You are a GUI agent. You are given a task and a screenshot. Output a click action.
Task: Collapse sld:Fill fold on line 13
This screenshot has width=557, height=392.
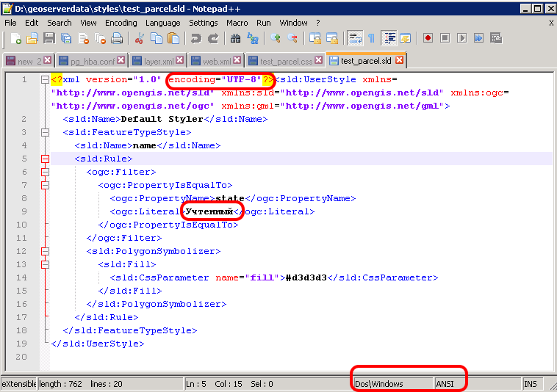tap(45, 264)
